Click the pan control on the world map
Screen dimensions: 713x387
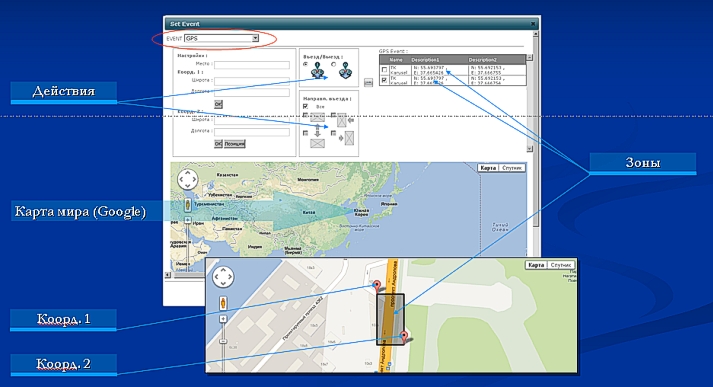pos(187,180)
